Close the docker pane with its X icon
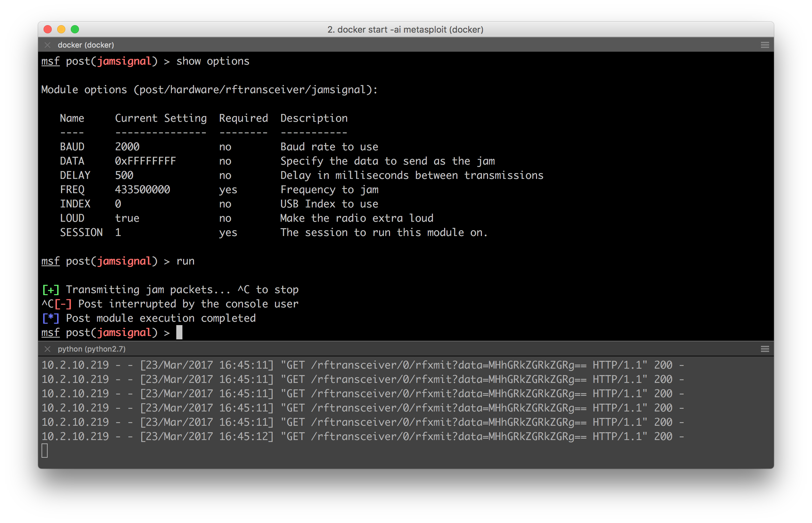This screenshot has width=812, height=523. (48, 45)
